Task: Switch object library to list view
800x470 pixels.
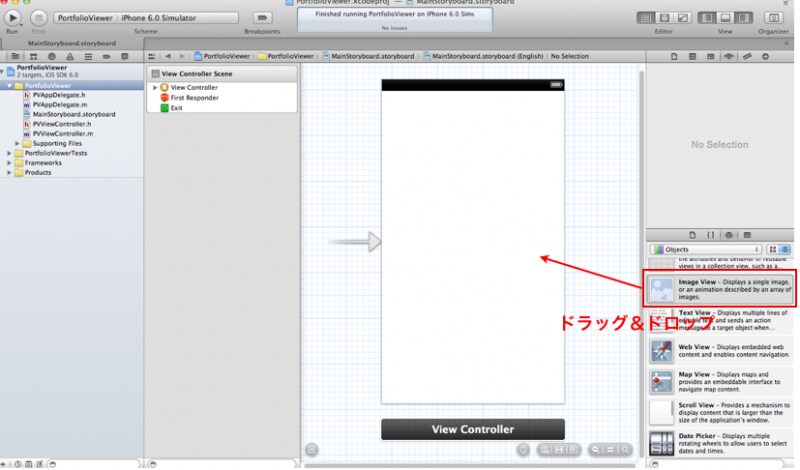Action: 785,250
